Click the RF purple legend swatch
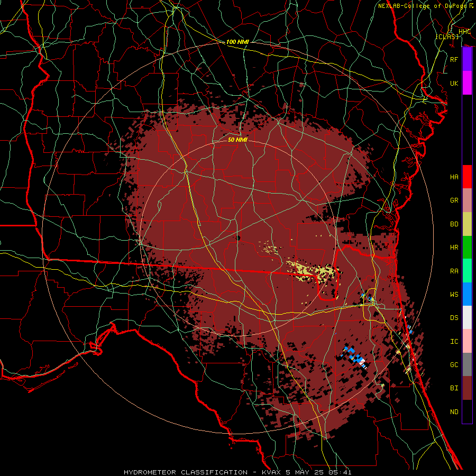 467,59
